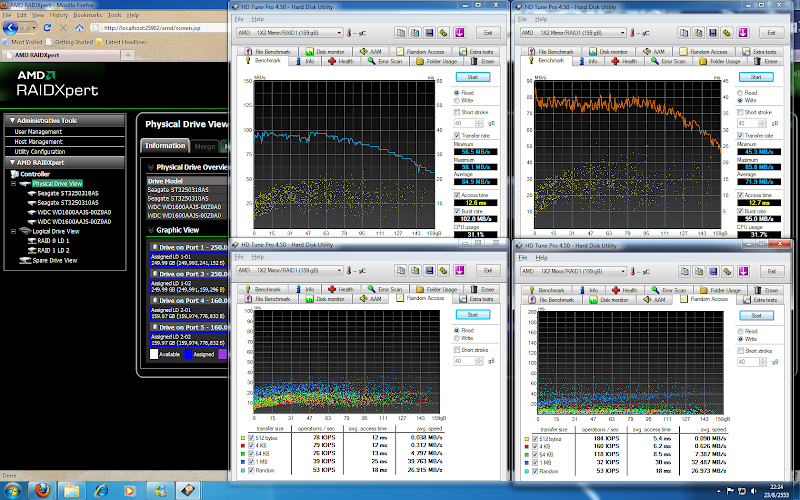Image resolution: width=800 pixels, height=500 pixels.
Task: Switch to the Merge tab in RAIDXpert
Action: click(x=207, y=146)
